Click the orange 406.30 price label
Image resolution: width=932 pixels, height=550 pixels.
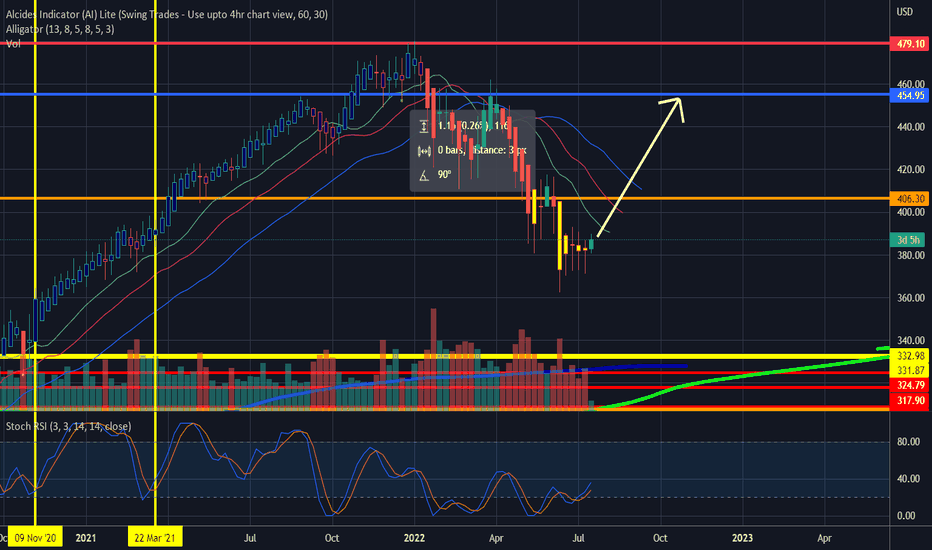pyautogui.click(x=909, y=199)
